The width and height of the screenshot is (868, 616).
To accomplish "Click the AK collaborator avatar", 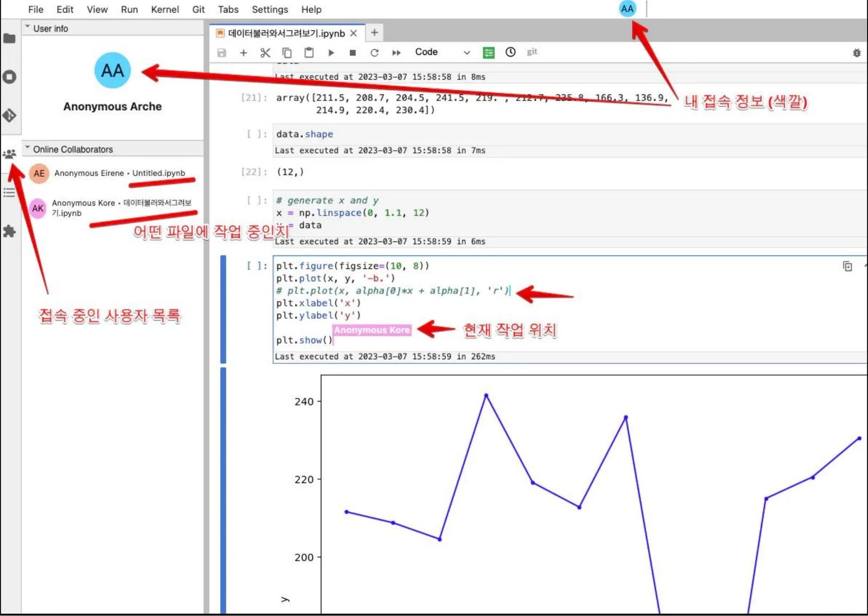I will (38, 208).
